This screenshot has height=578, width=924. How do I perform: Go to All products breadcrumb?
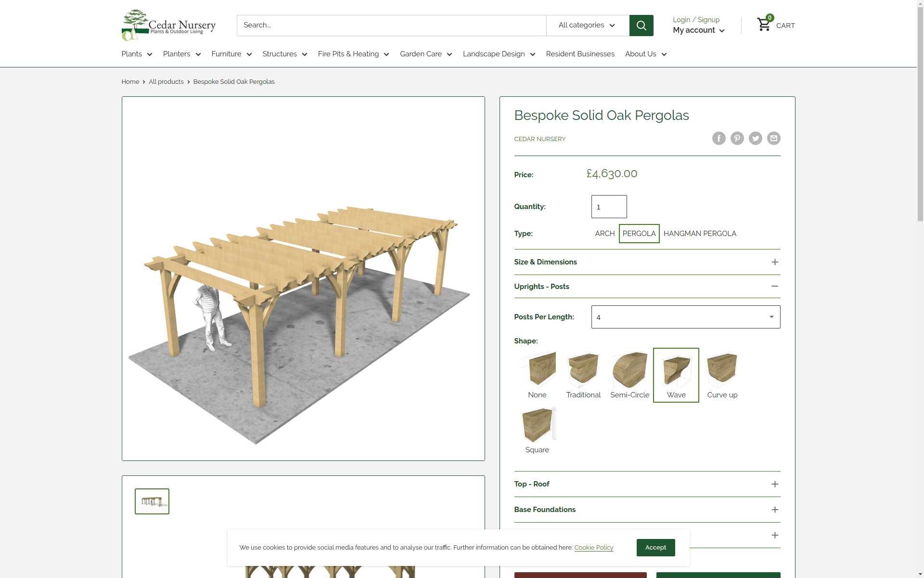click(166, 82)
